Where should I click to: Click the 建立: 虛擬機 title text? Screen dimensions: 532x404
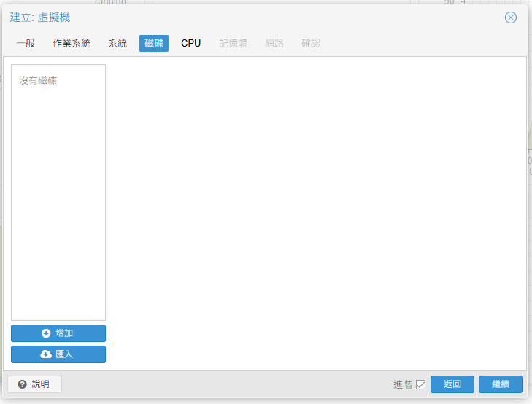[x=40, y=18]
